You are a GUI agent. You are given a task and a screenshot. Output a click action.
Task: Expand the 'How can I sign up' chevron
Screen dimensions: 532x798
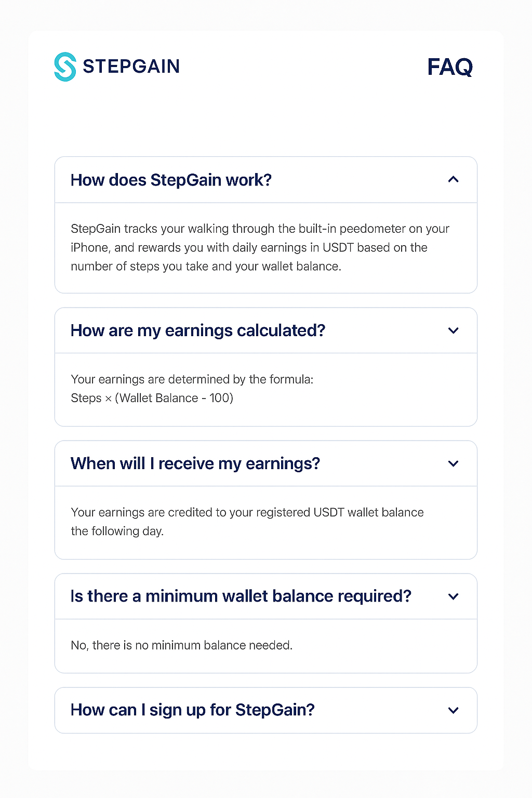point(453,710)
